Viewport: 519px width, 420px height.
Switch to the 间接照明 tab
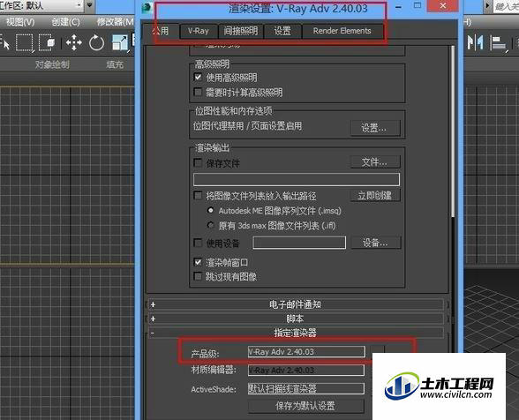tap(241, 32)
